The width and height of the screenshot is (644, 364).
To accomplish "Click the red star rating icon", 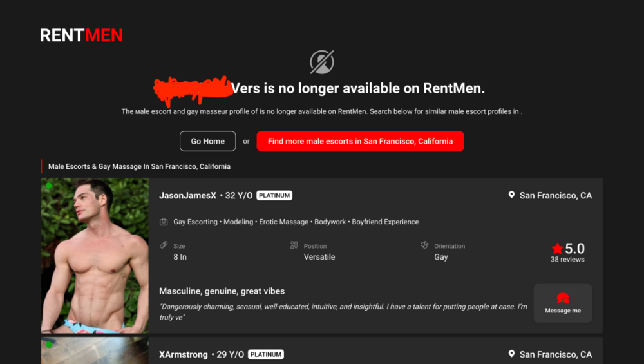I will [x=557, y=249].
